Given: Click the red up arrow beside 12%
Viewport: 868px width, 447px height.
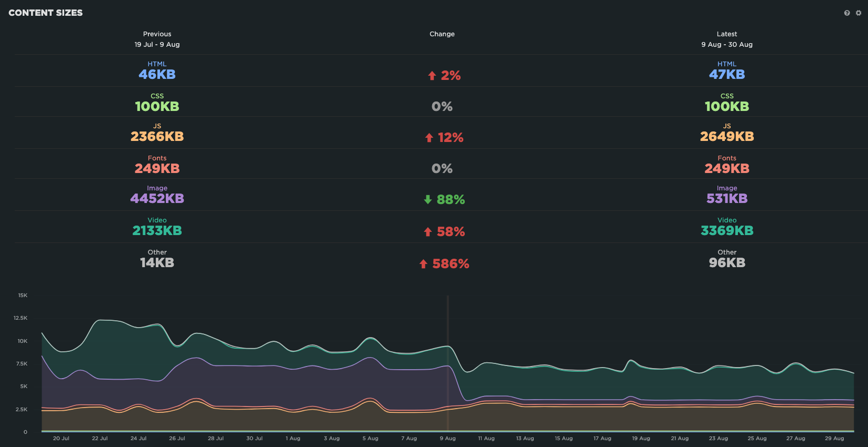Looking at the screenshot, I should (429, 138).
